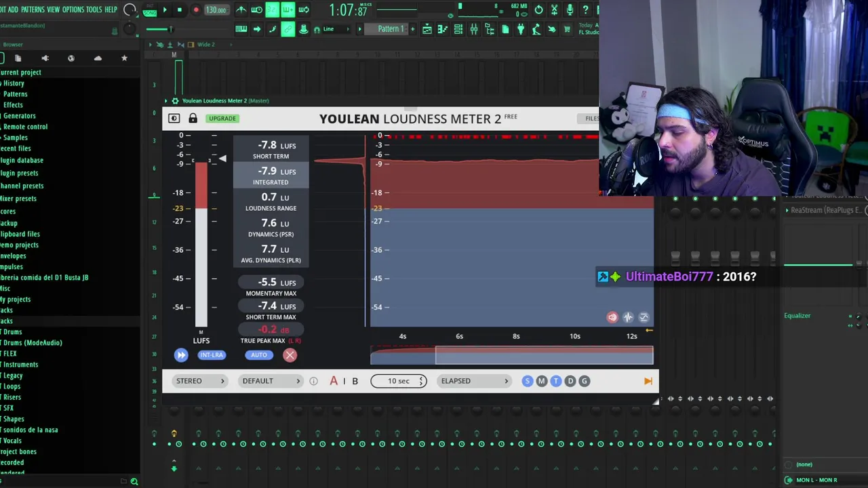Image resolution: width=868 pixels, height=488 pixels.
Task: Click orange jump-to-end arrow in Youlean
Action: tap(648, 381)
